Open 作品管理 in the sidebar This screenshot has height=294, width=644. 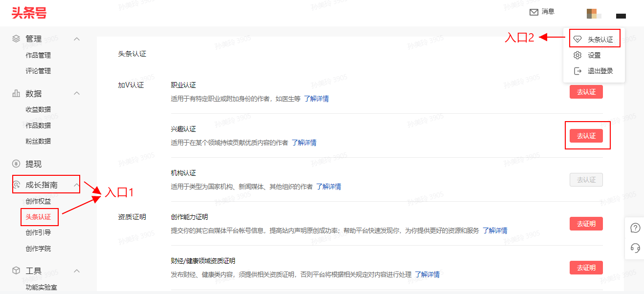pyautogui.click(x=38, y=55)
